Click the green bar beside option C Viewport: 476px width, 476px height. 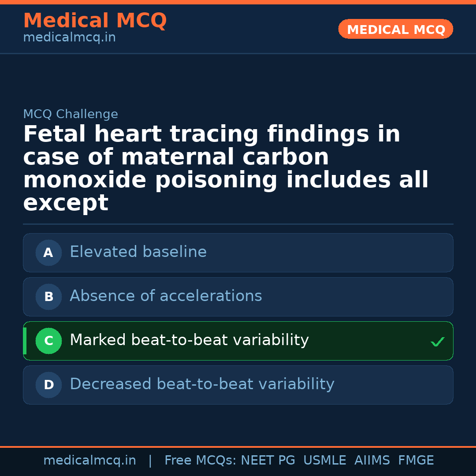click(25, 341)
